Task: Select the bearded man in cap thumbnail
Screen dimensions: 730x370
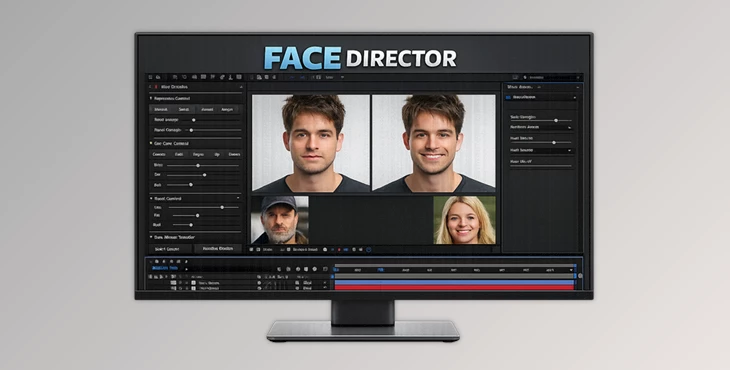Action: pyautogui.click(x=280, y=220)
